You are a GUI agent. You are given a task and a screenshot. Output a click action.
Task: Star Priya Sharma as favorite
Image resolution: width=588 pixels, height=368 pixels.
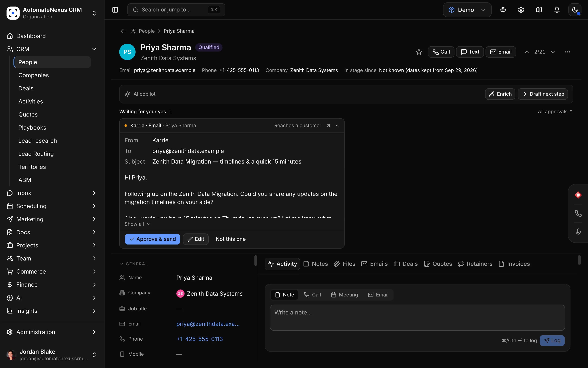click(419, 52)
